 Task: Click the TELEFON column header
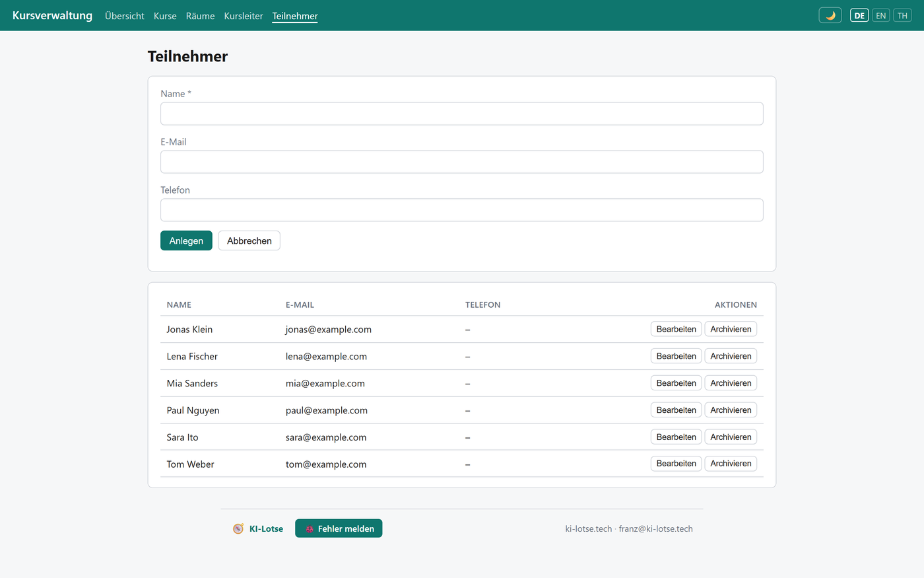tap(483, 305)
